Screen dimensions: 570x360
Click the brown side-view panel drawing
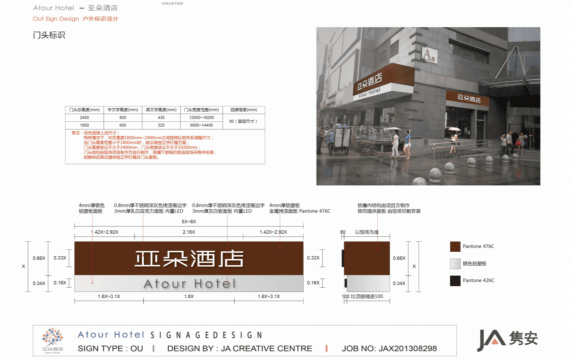pos(367,258)
